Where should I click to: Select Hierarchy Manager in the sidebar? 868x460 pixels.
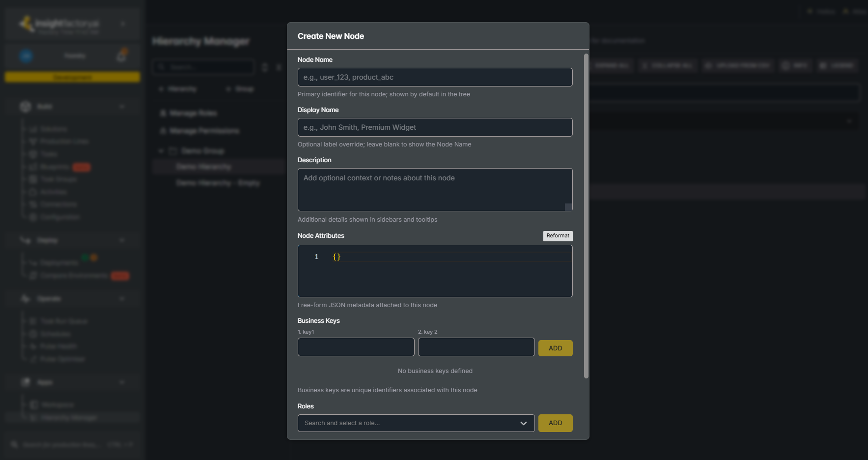pos(73,418)
